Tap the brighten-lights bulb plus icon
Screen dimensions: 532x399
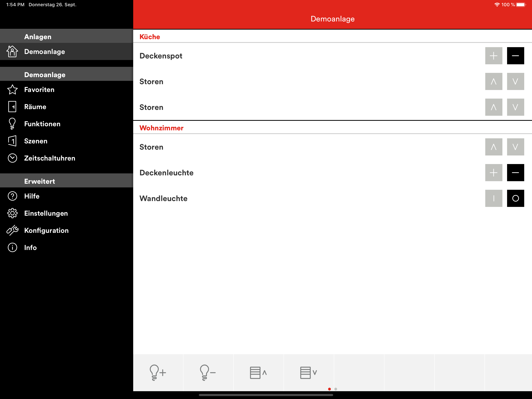point(158,372)
